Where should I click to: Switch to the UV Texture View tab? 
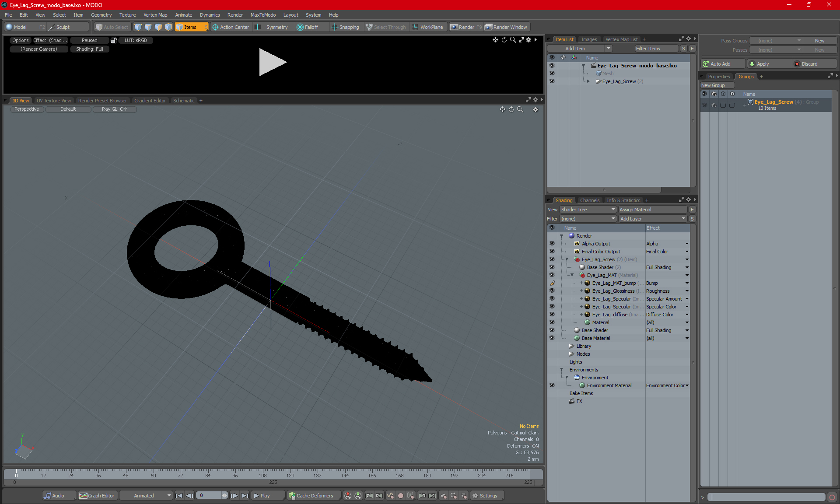[x=53, y=101]
